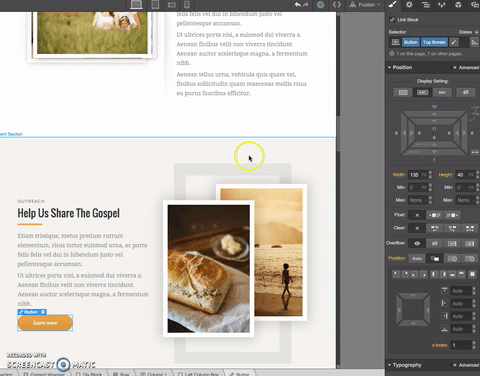
Task: Set display to block
Action: coord(403,92)
